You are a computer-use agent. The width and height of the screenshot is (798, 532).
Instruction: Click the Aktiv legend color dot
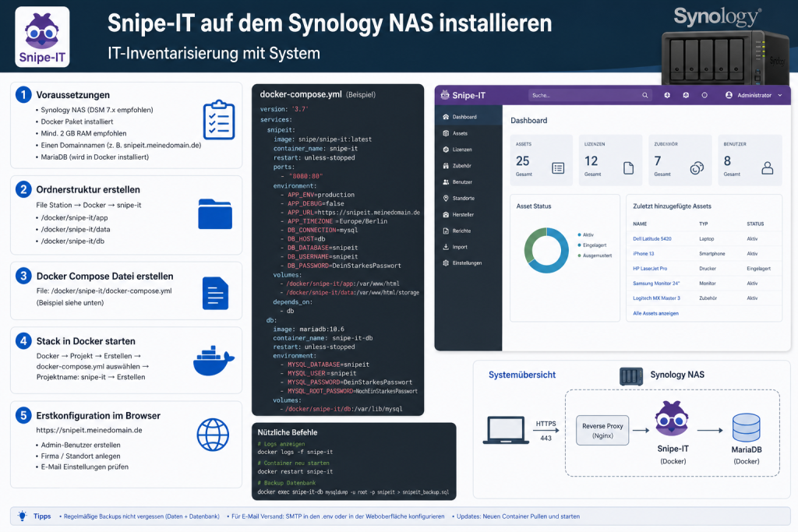(x=580, y=234)
